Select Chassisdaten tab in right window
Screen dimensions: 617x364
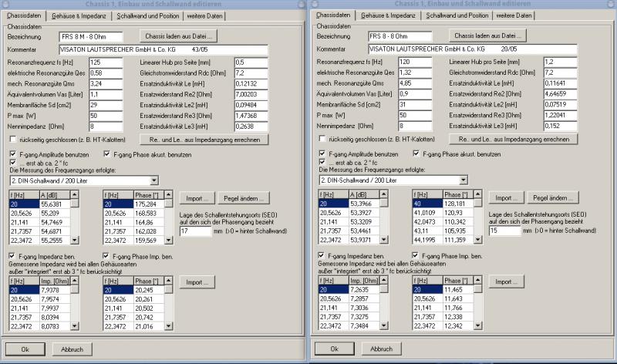click(x=333, y=15)
